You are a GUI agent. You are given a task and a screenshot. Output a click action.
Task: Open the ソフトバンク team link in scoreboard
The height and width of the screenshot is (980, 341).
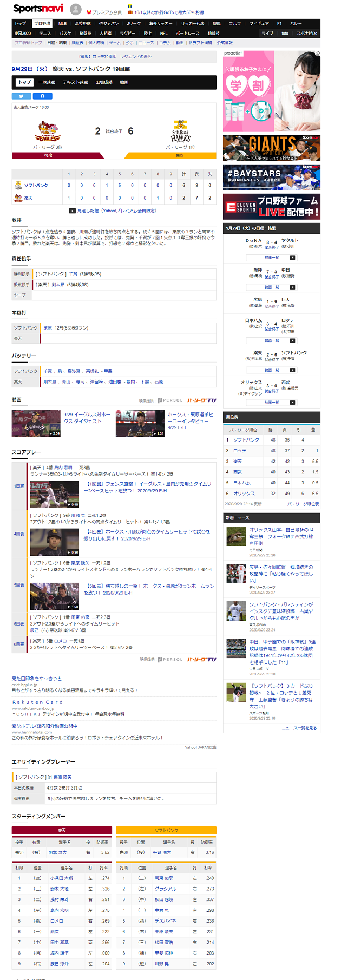(36, 186)
